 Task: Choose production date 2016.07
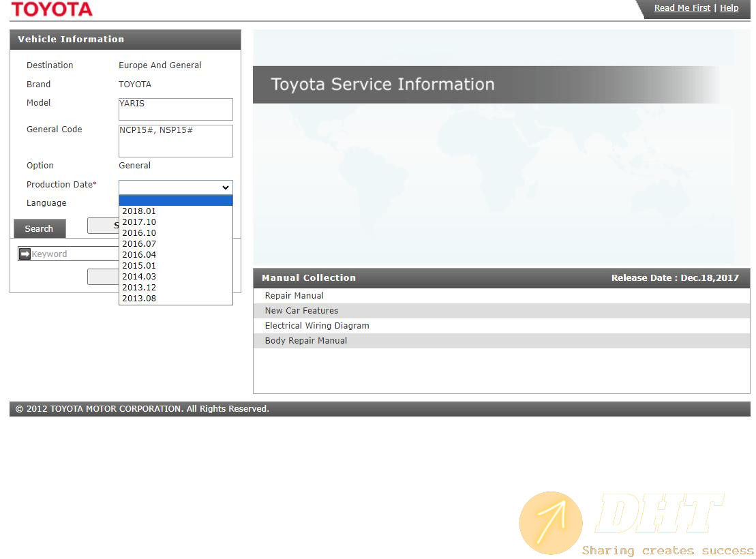click(175, 243)
